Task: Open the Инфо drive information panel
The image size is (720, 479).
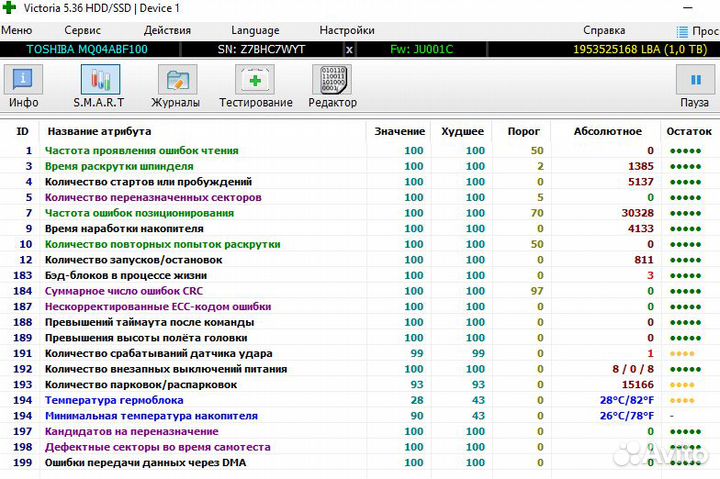Action: point(24,86)
